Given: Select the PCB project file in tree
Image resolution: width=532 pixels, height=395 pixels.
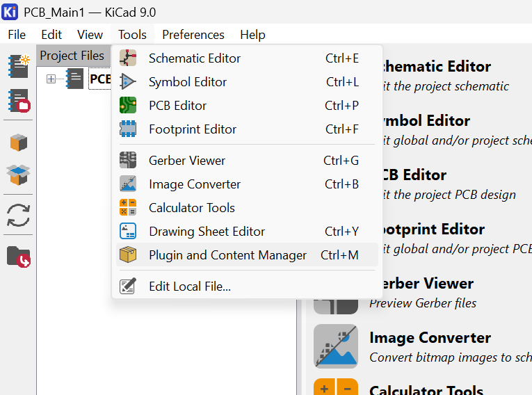Looking at the screenshot, I should [x=100, y=79].
